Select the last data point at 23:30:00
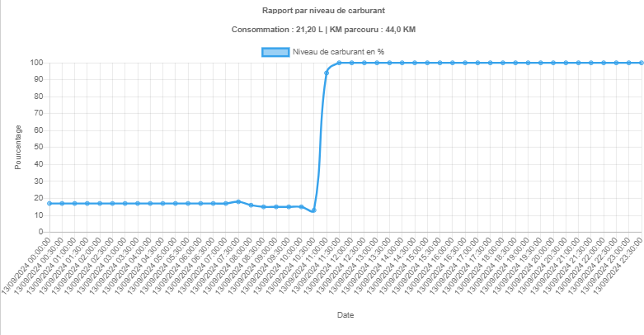644x335 pixels. (641, 63)
